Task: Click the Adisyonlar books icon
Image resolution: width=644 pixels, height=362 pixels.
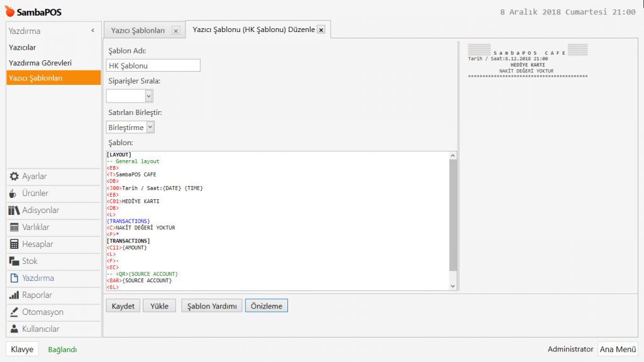Action: pos(14,211)
